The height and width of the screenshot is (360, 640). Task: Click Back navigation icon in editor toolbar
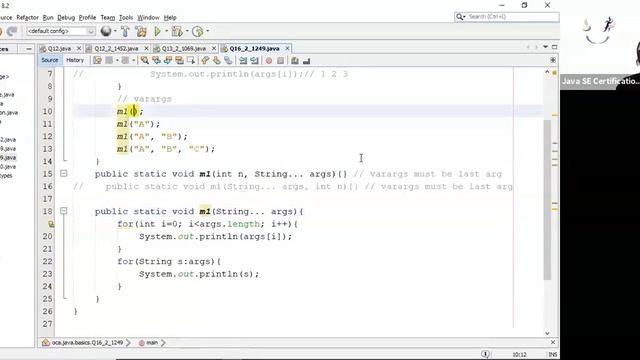(x=109, y=60)
